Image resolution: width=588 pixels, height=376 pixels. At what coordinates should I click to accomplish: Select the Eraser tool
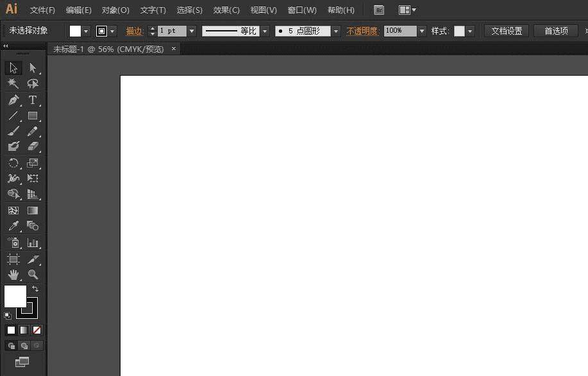click(x=33, y=146)
